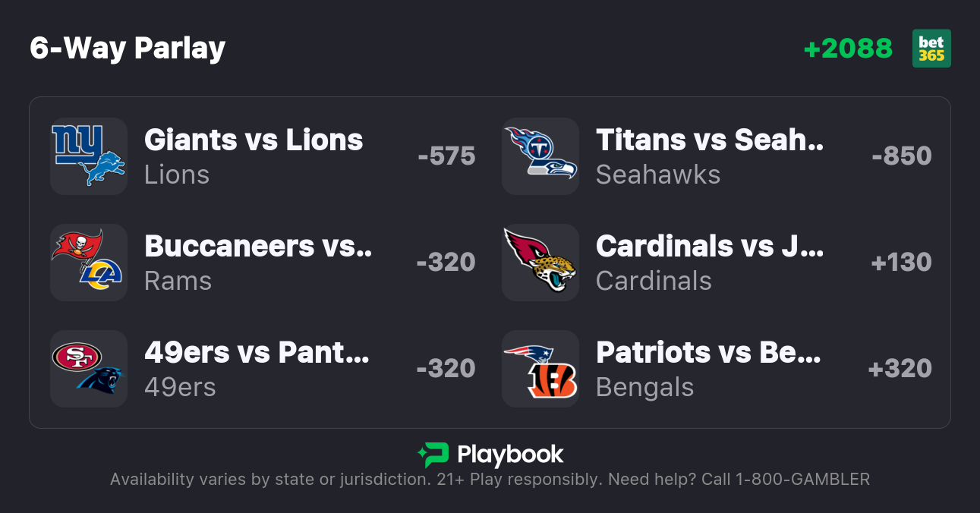Open the Giants vs Lions matchup title
The image size is (980, 513).
[x=254, y=140]
